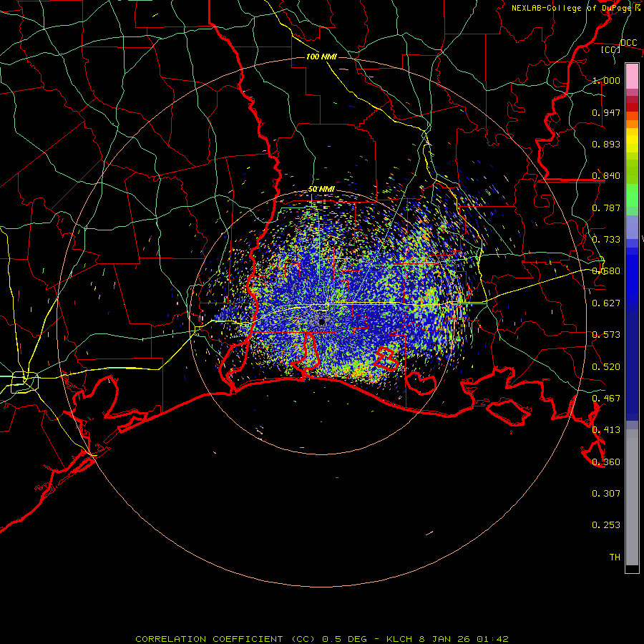Click the 0.360 legend value

pos(606,462)
